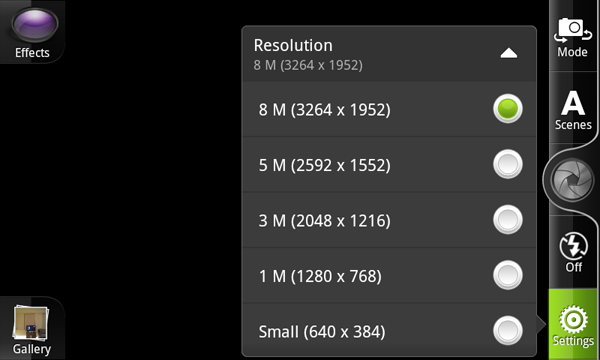Click the current value under Resolution
The width and height of the screenshot is (600, 360).
(308, 65)
